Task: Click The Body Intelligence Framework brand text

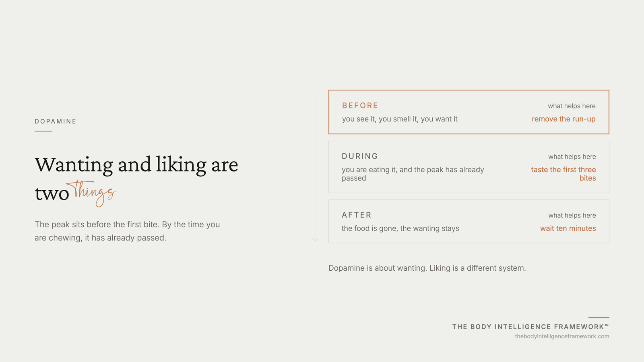Action: click(x=530, y=327)
